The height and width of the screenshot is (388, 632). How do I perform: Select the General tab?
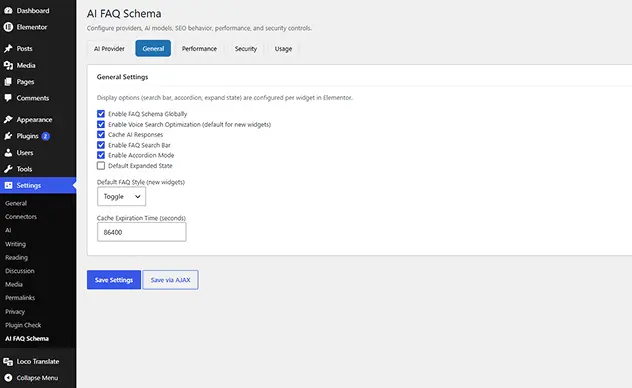click(x=153, y=49)
